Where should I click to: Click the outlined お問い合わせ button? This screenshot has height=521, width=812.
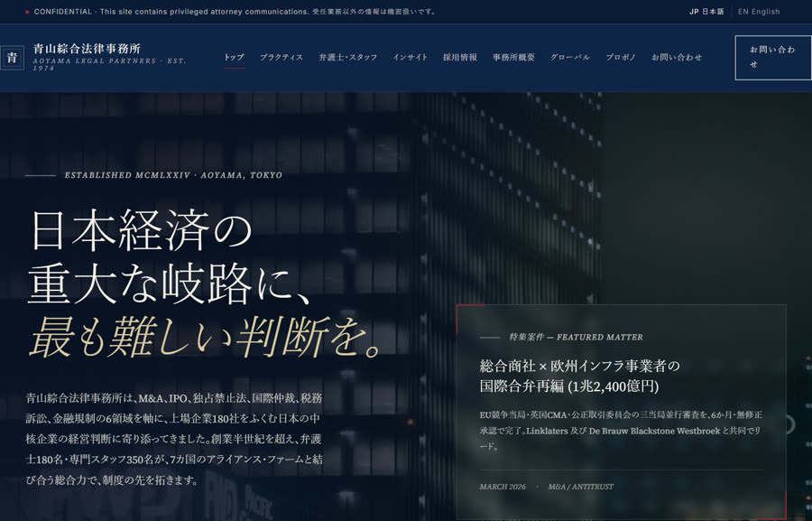click(773, 58)
